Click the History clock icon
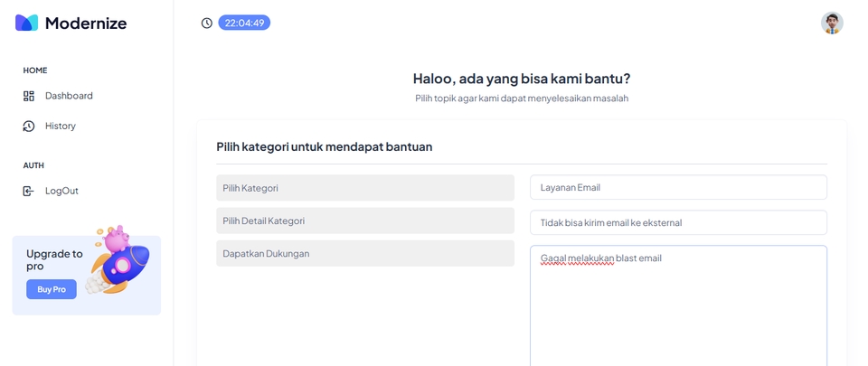 click(x=29, y=126)
